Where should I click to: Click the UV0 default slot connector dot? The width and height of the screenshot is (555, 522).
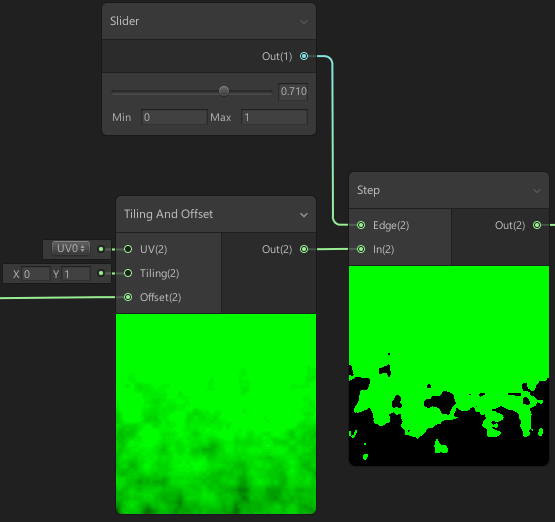point(101,249)
